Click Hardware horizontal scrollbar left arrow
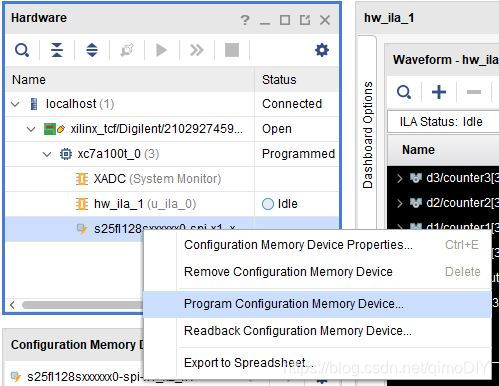Screen dimensions: 499x386 coord(12,305)
